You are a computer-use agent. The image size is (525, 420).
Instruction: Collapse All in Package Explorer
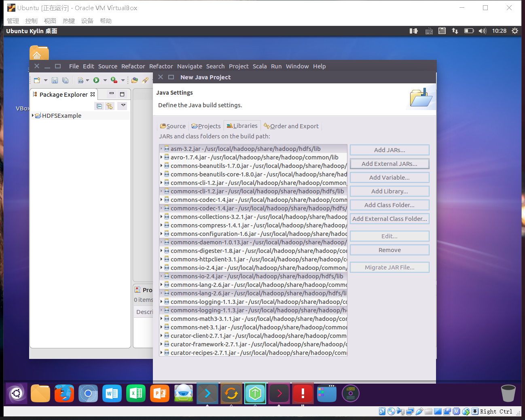tap(99, 106)
